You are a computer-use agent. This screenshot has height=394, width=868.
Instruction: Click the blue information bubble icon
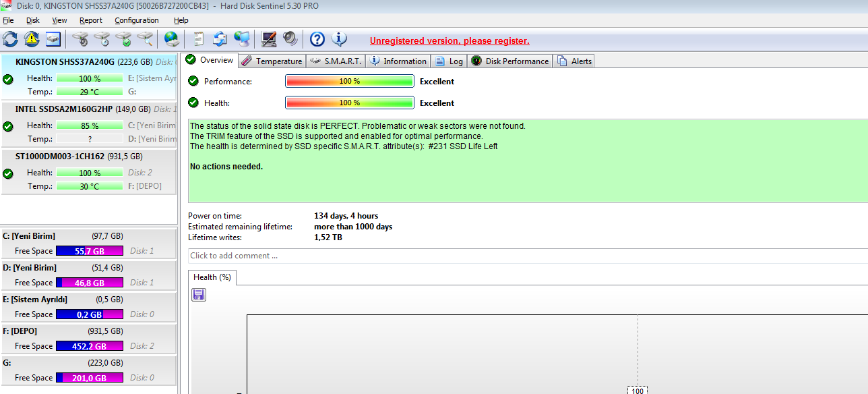339,39
